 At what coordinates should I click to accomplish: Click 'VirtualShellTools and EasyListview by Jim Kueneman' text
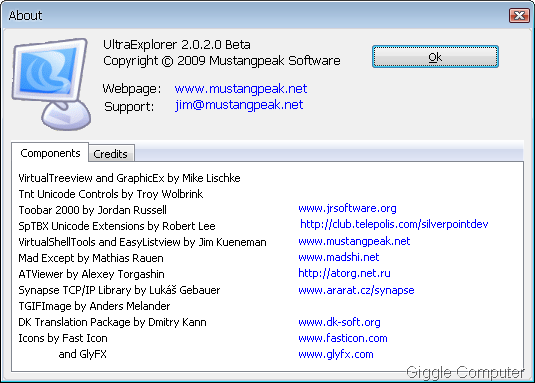[142, 242]
